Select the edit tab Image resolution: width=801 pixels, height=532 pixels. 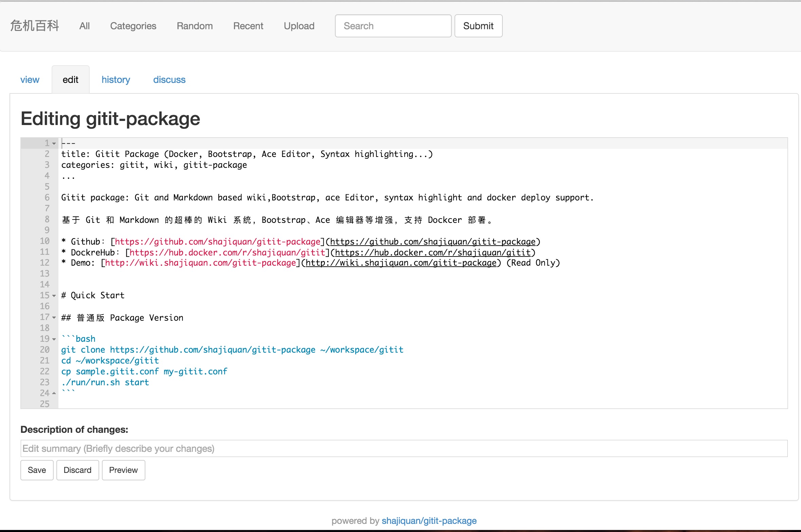tap(70, 80)
